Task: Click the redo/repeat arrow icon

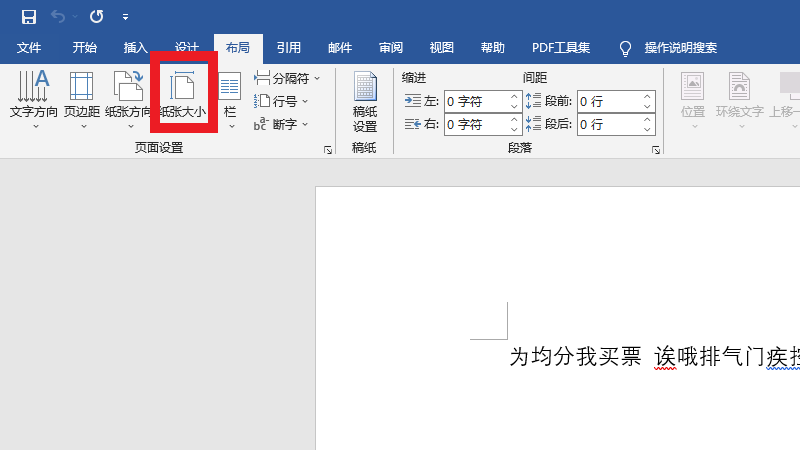Action: click(96, 17)
